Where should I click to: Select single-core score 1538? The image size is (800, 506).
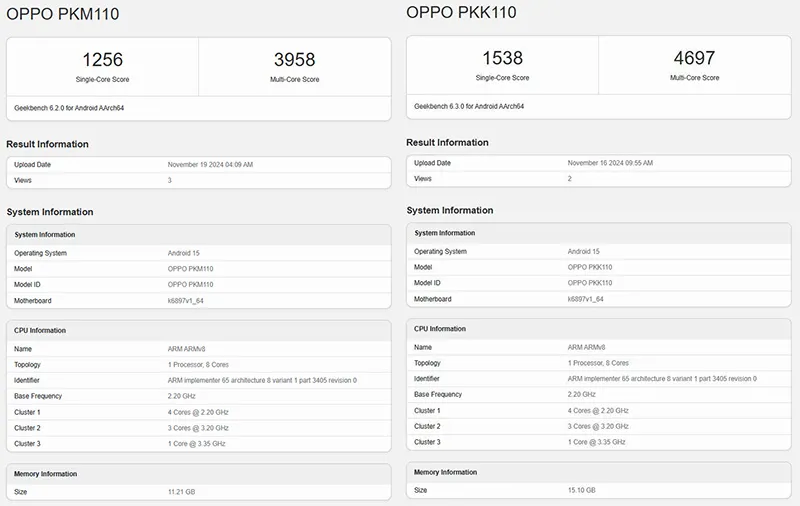[503, 58]
